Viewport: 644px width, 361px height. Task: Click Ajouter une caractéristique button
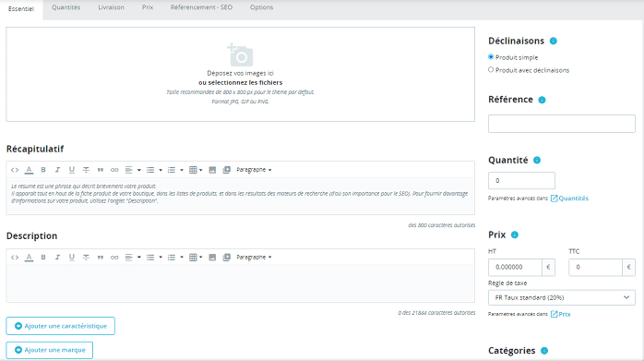pos(60,326)
